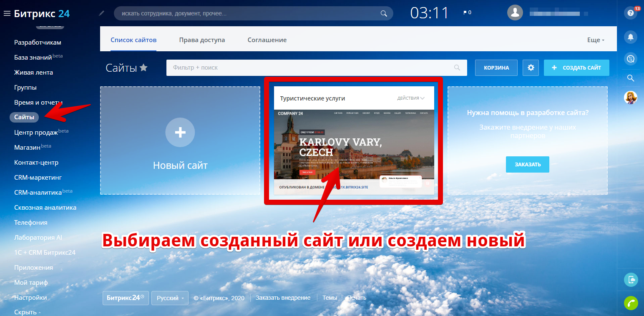Open the chat messages icon in right panel
This screenshot has height=316, width=644.
tap(631, 59)
